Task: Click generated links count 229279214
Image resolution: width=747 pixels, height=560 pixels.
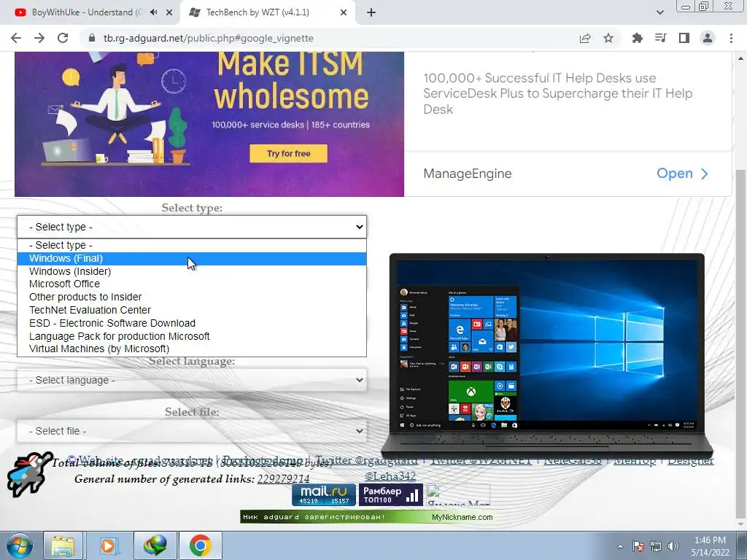Action: pos(284,479)
